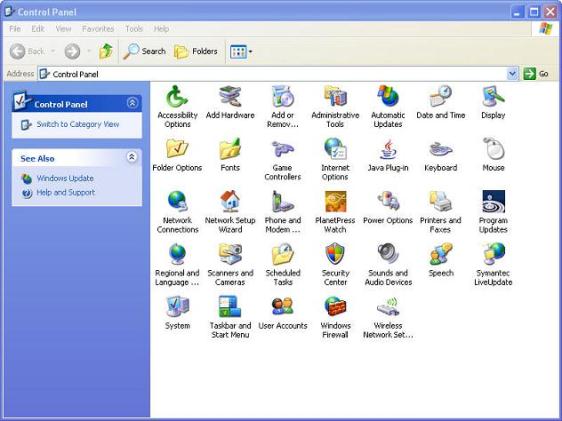Expand the Address bar dropdown arrow
562x421 pixels.
(513, 74)
